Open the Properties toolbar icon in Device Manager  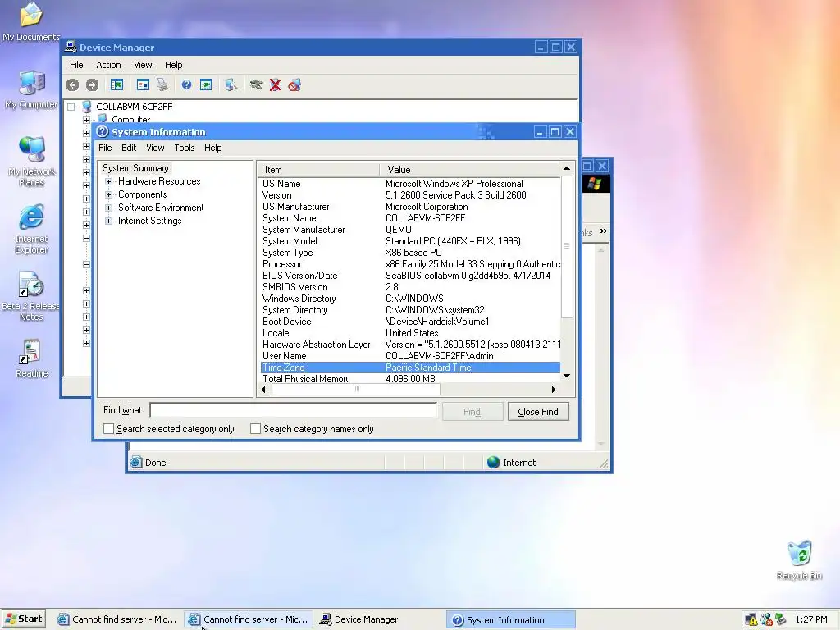143,84
